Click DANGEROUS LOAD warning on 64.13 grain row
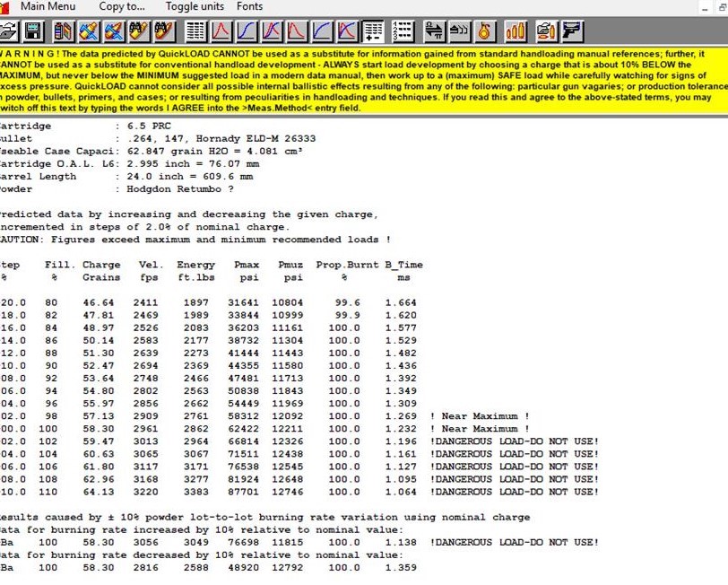Screen dimensions: 728x585 pos(515,492)
